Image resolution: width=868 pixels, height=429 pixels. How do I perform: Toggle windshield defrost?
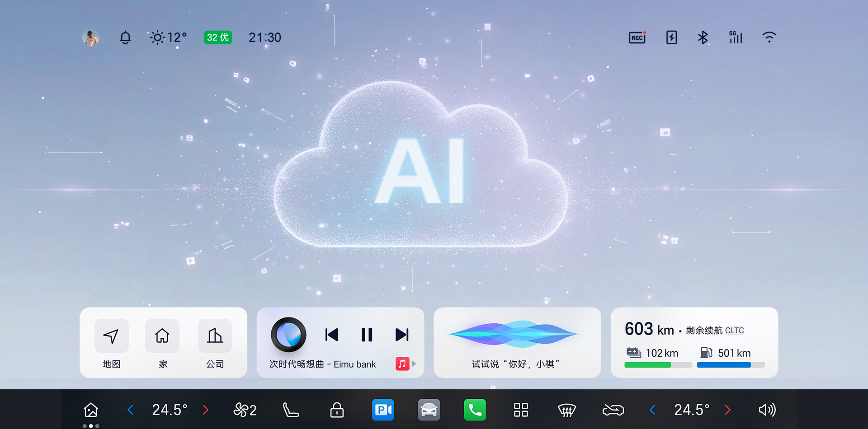click(566, 410)
